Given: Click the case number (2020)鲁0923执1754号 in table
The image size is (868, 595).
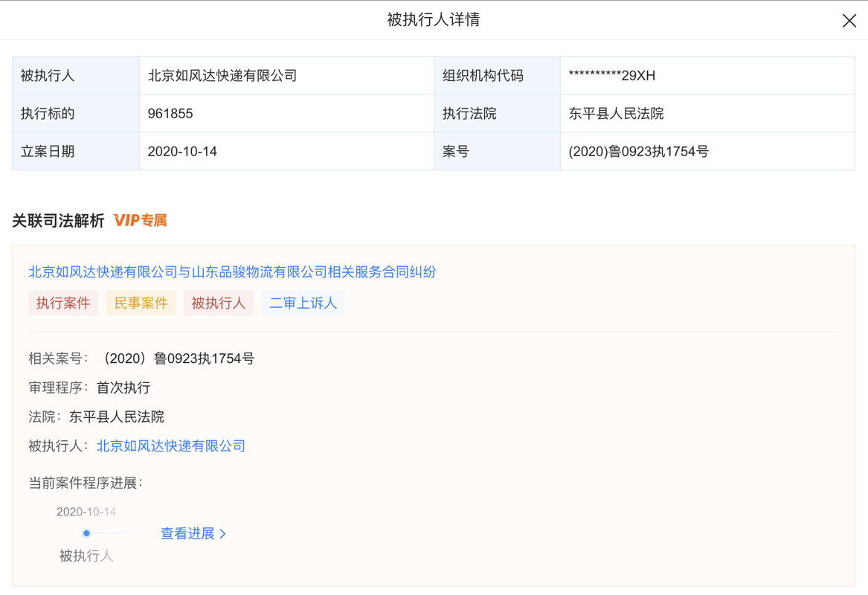Looking at the screenshot, I should (x=638, y=151).
